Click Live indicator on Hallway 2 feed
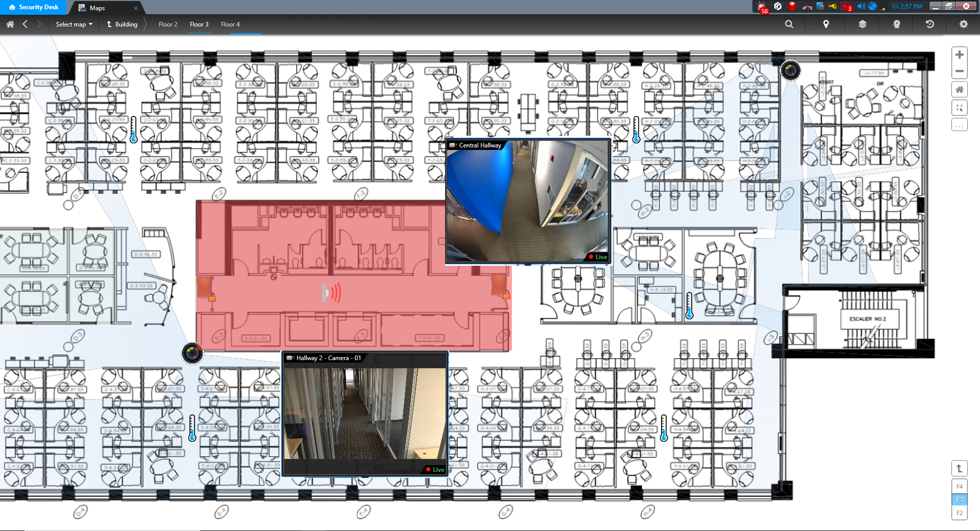Viewport: 980px width, 531px height. coord(435,470)
